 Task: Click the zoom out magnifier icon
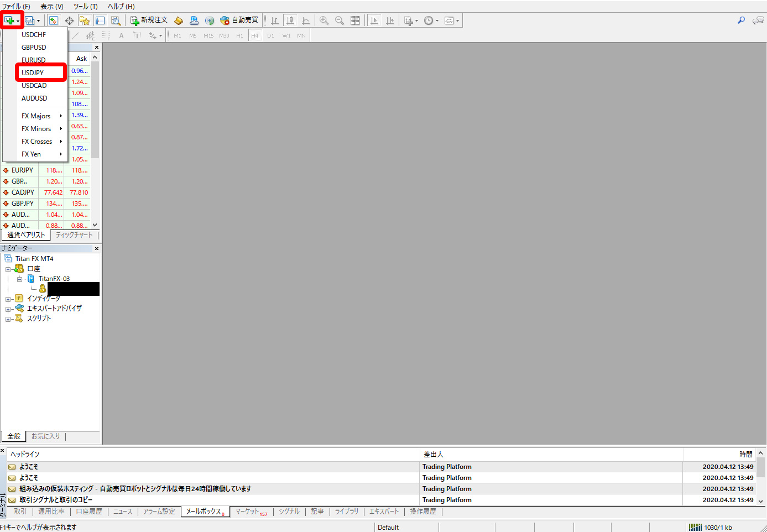pos(340,20)
